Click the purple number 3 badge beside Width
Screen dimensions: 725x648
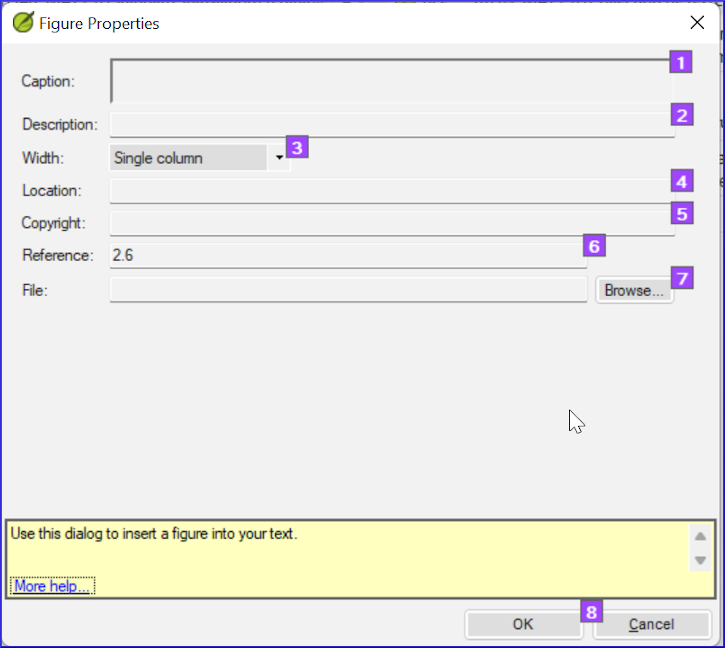coord(297,147)
